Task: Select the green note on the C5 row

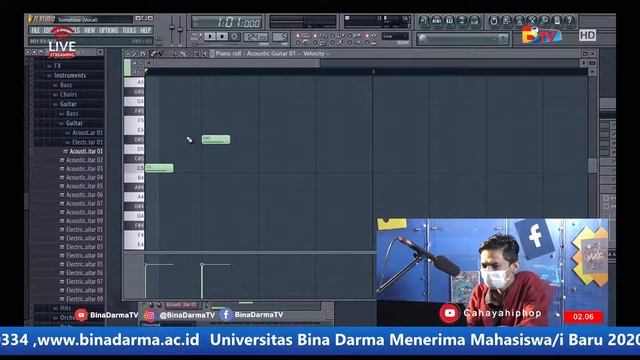Action: (x=159, y=168)
